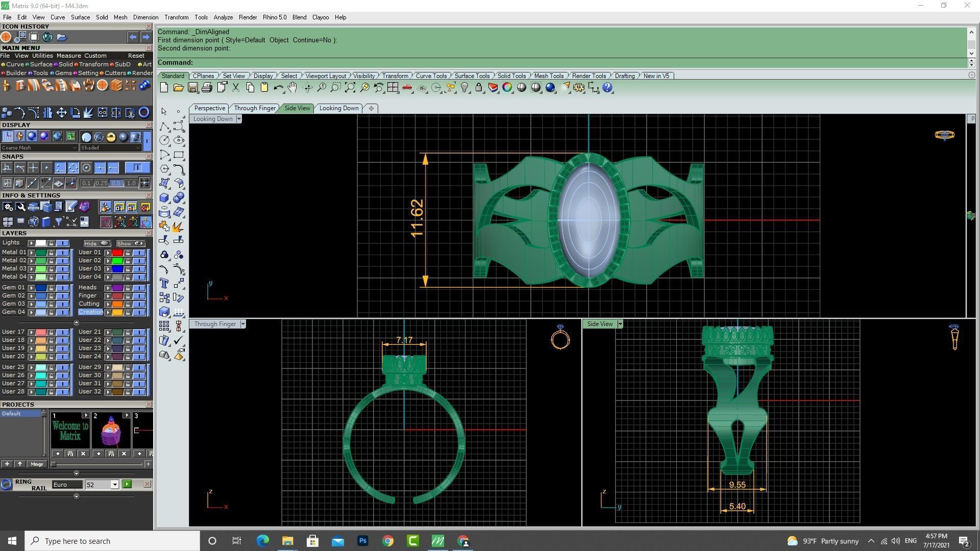Viewport: 980px width, 551px height.
Task: Toggle the Metal 01 layer lock
Action: coord(51,253)
